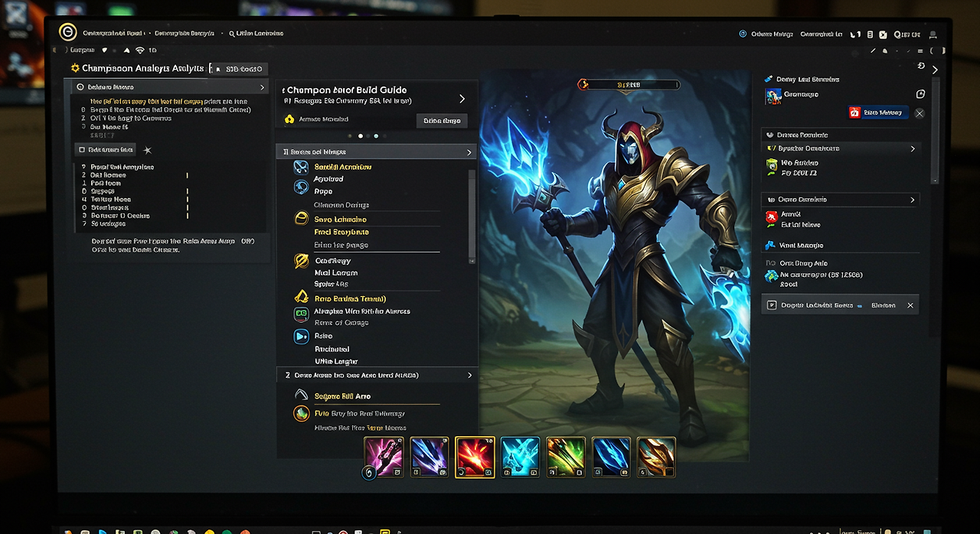Select the white pagination dot under Build Guide
The height and width of the screenshot is (534, 980).
tap(361, 135)
